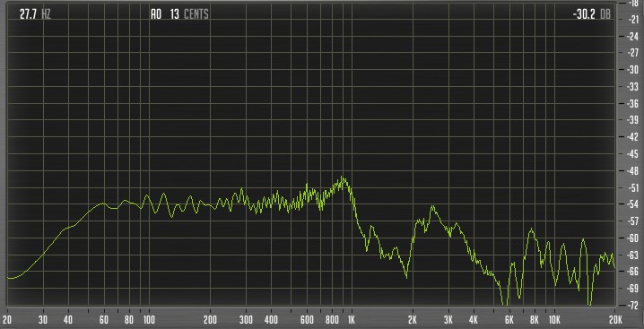This screenshot has height=329, width=644.
Task: Select the A0 note readout
Action: coord(156,14)
